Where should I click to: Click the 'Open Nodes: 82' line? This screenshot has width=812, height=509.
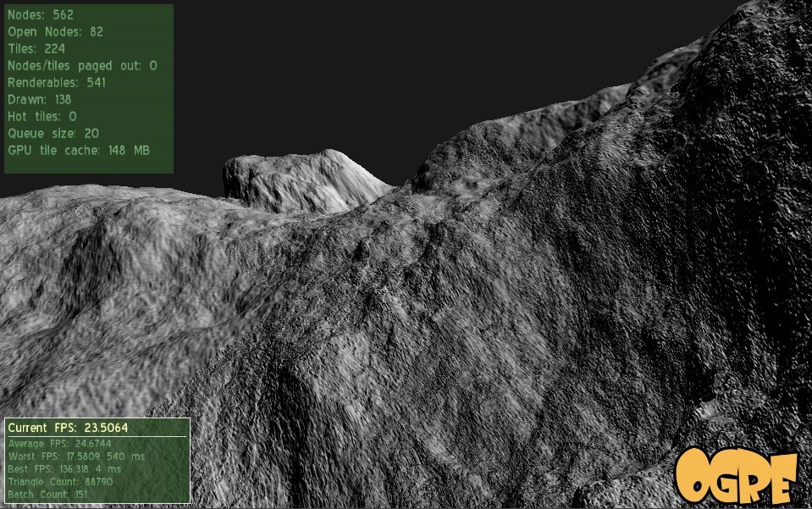point(55,32)
